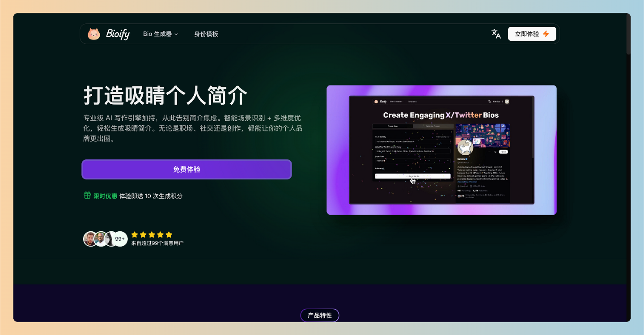Screen dimensions: 644x335
Task: Click the green gift icon
Action: click(x=87, y=195)
